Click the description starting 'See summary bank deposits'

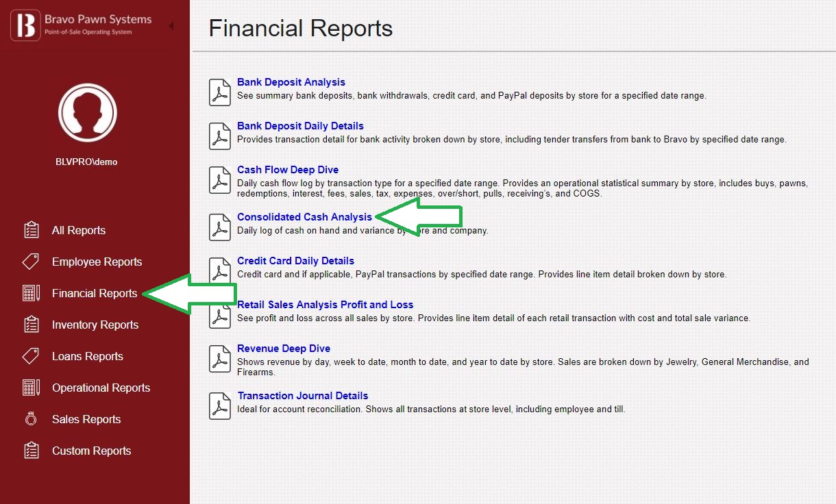tap(471, 96)
